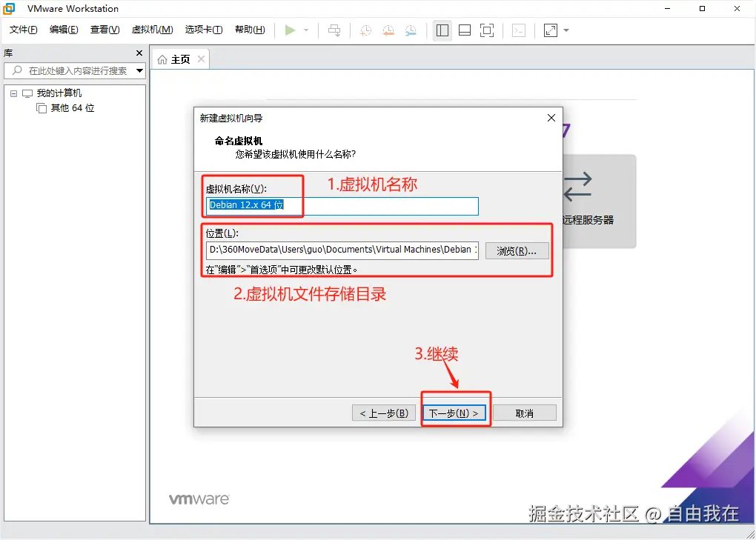Click the 下一步(N) next button
The height and width of the screenshot is (540, 756).
coord(454,413)
